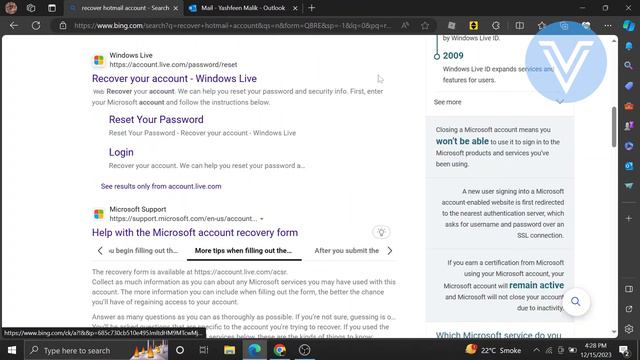Open the Windows Start menu
The width and height of the screenshot is (640, 360).
[12, 350]
